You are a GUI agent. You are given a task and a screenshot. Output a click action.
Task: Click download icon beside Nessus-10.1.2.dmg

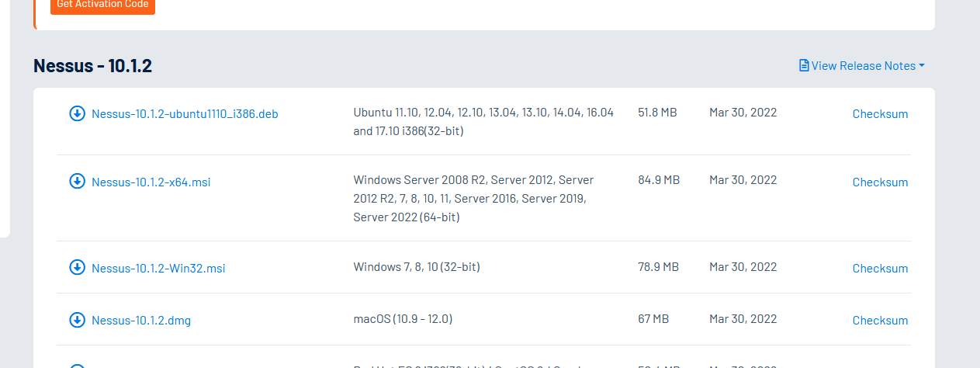[x=77, y=319]
